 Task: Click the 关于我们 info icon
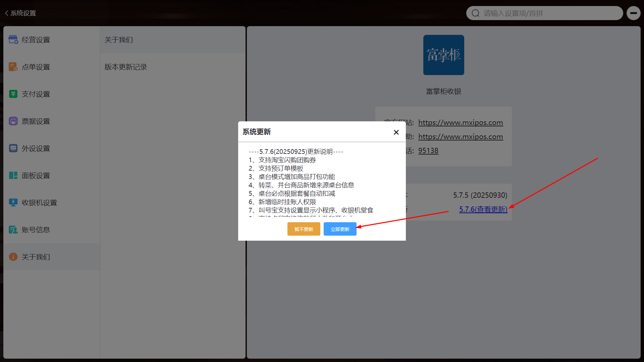(x=13, y=257)
